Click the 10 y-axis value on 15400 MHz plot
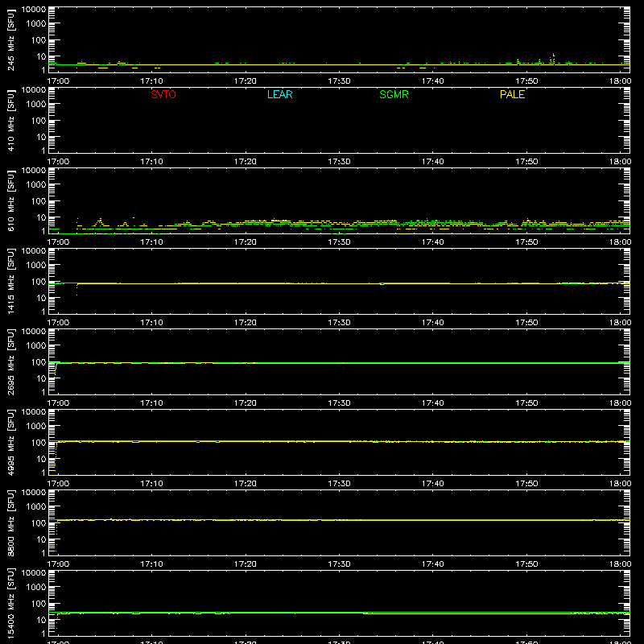 (41, 620)
